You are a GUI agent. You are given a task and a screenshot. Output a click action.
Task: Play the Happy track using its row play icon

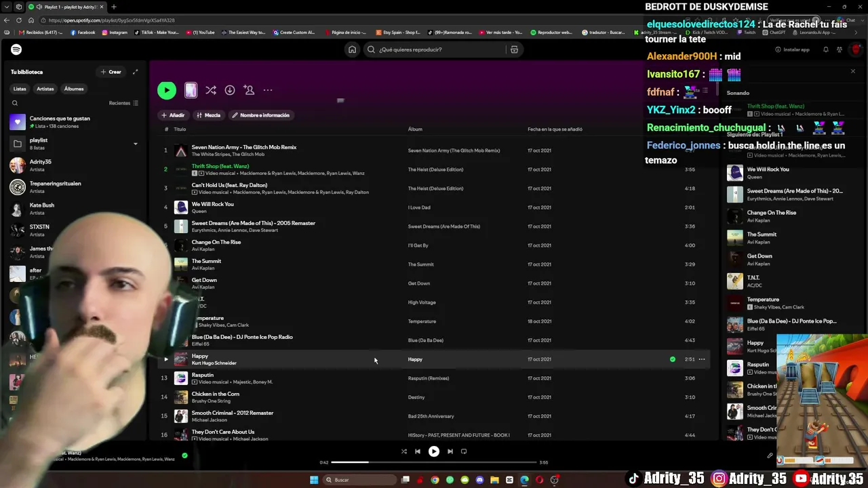pos(165,359)
